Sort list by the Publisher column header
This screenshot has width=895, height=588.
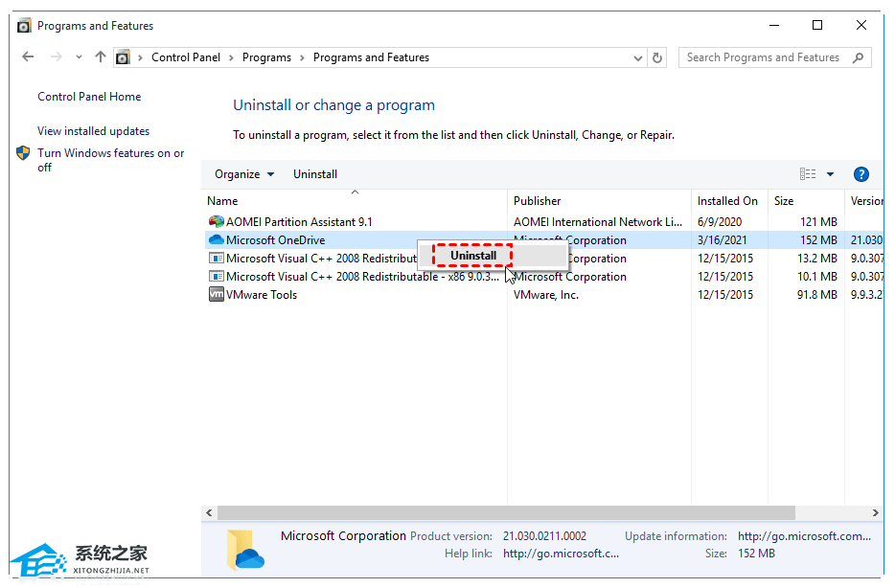(538, 201)
